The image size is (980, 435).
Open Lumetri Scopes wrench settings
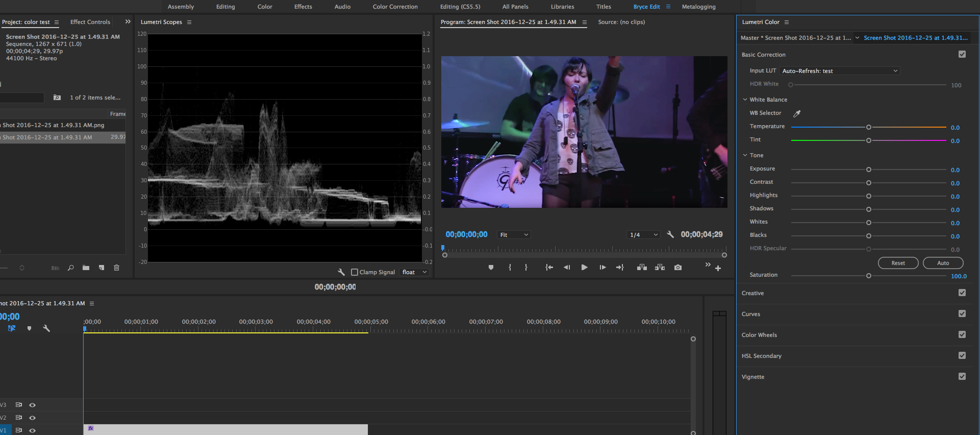point(341,272)
